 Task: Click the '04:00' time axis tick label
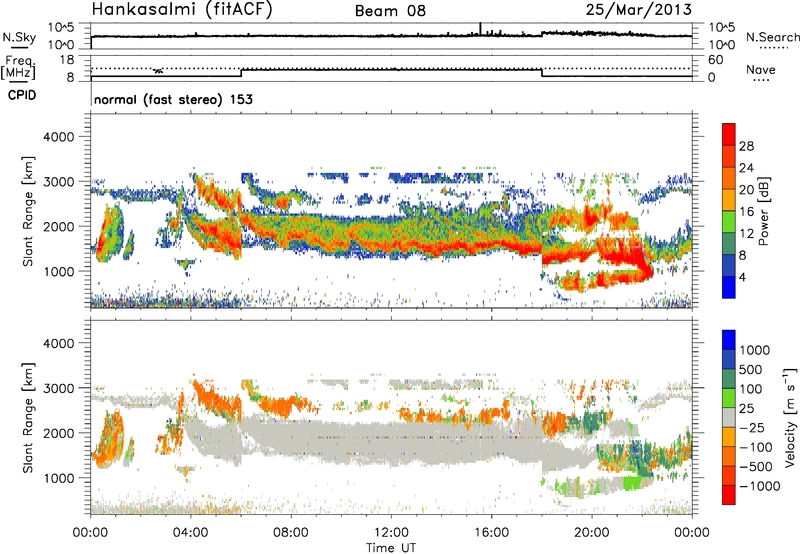point(191,533)
